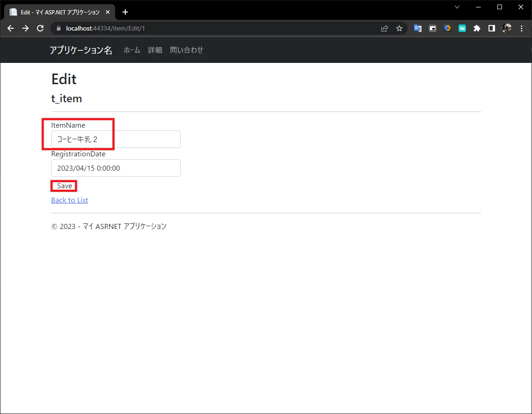
Task: Open a new browser tab
Action: click(125, 12)
